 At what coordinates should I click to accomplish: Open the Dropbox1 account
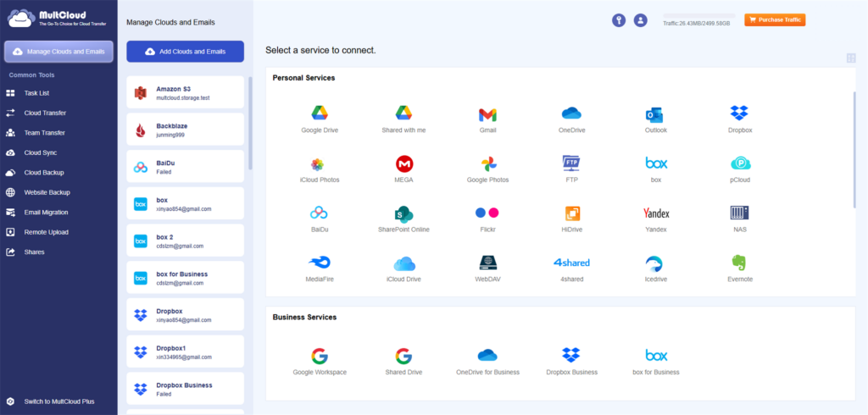tap(185, 352)
